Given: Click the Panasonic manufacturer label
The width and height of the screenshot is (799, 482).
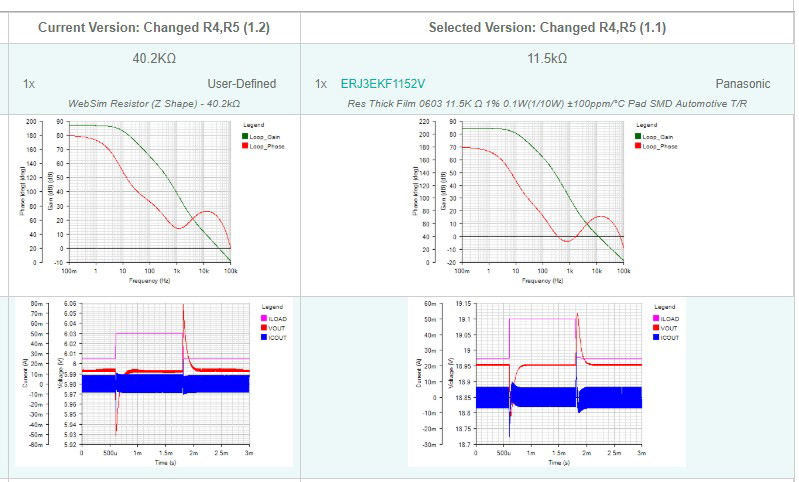Looking at the screenshot, I should pyautogui.click(x=742, y=84).
